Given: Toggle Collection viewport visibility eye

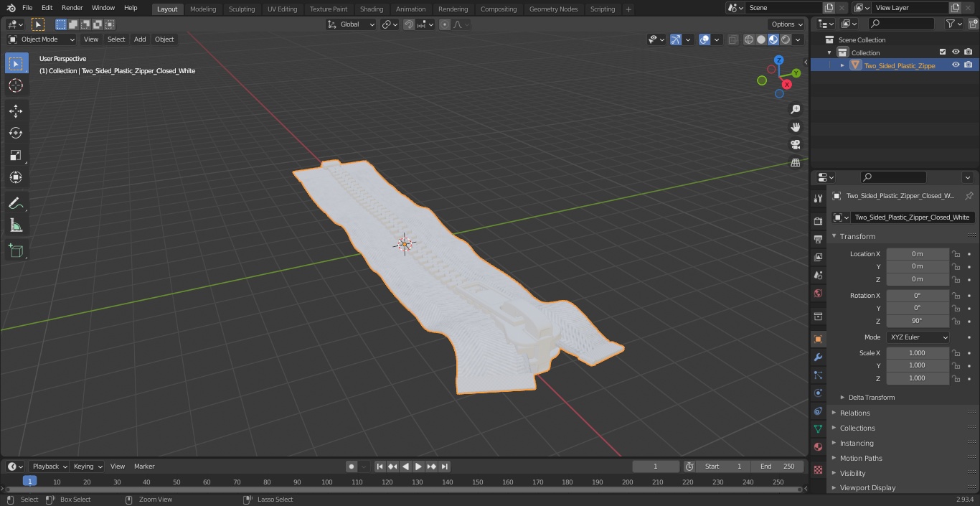Looking at the screenshot, I should click(x=956, y=52).
